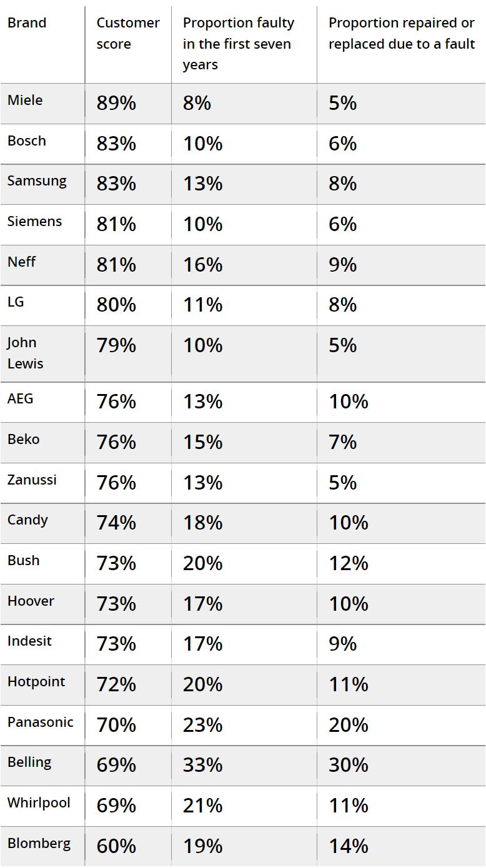Image resolution: width=486 pixels, height=868 pixels.
Task: Click the Hotpoint brand name
Action: pos(36,682)
